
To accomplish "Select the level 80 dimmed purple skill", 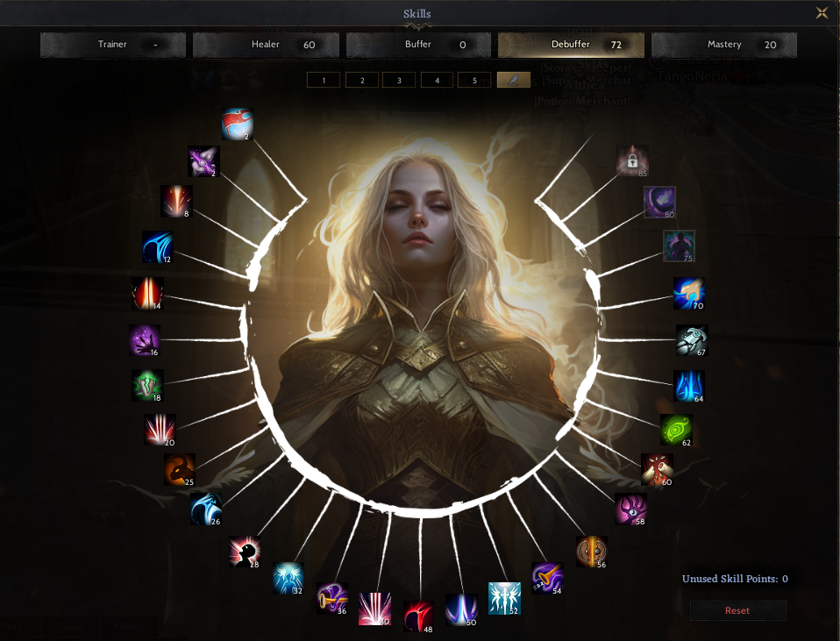I will tap(659, 202).
